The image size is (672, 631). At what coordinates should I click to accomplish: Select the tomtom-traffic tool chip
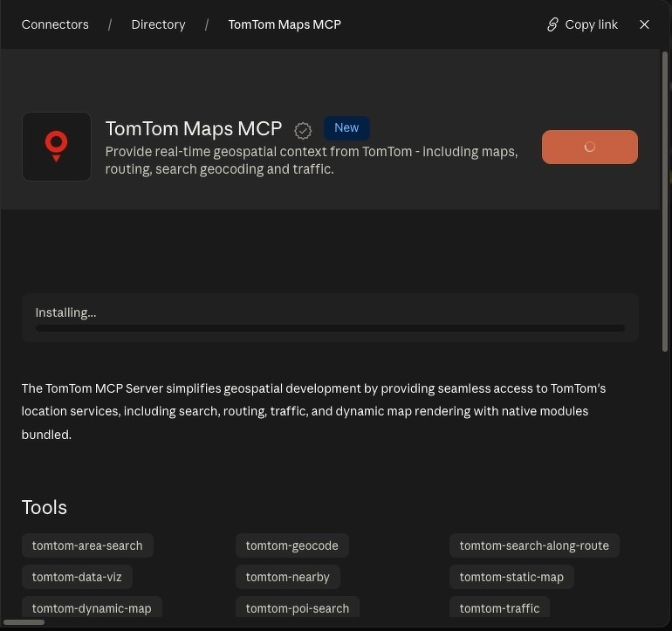(499, 607)
